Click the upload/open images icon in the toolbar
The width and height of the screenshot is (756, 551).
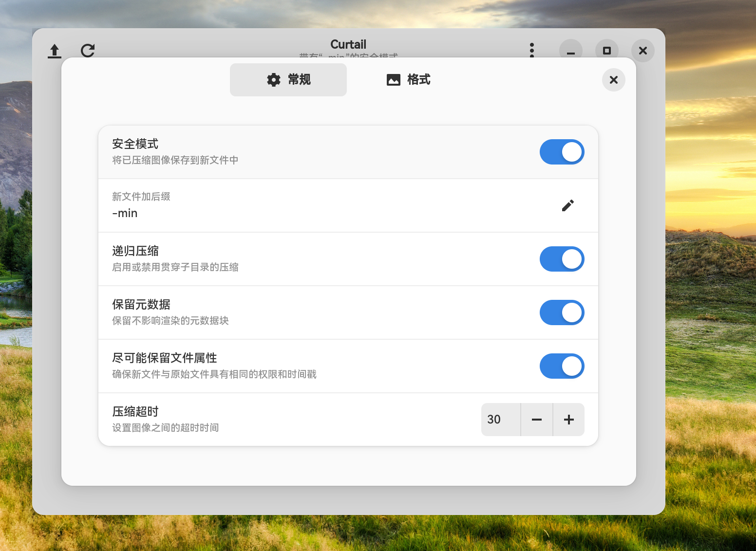click(54, 51)
